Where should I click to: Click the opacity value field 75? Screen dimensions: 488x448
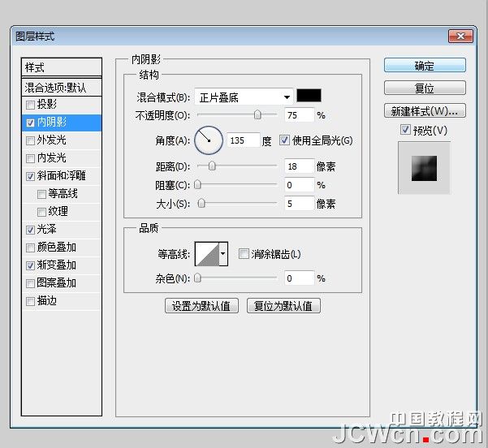point(299,115)
